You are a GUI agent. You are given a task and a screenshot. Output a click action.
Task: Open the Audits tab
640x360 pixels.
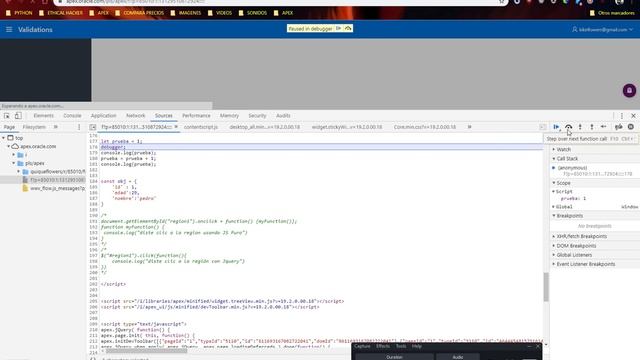click(283, 116)
